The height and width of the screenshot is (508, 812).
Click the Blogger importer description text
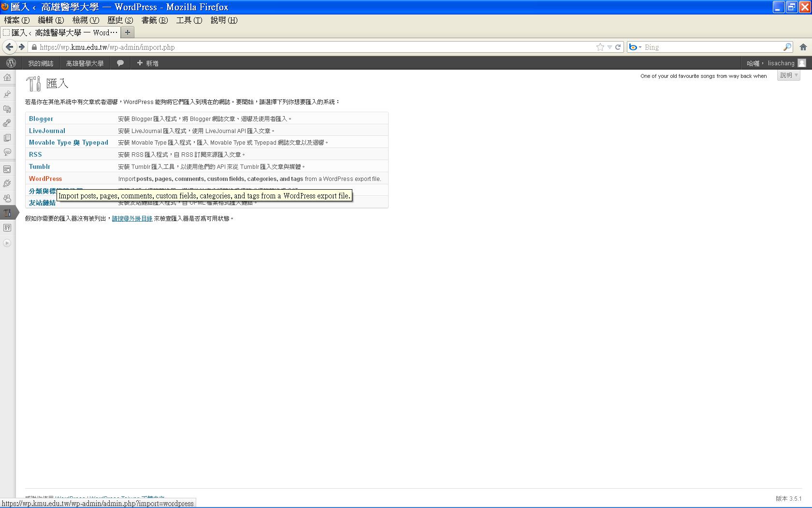(x=204, y=119)
